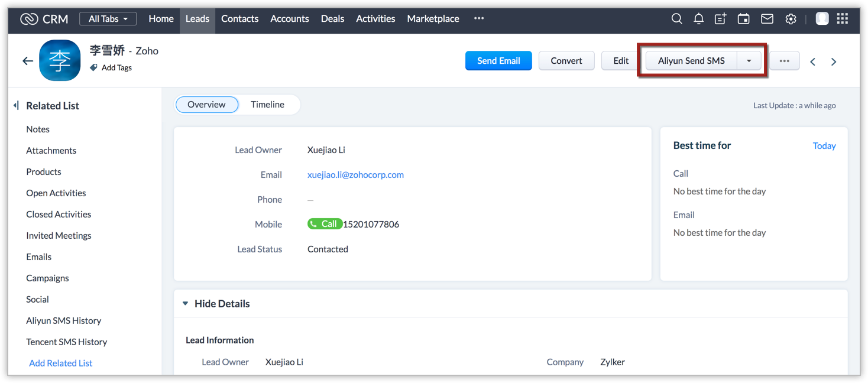Open Open Activities in Related List

click(56, 193)
